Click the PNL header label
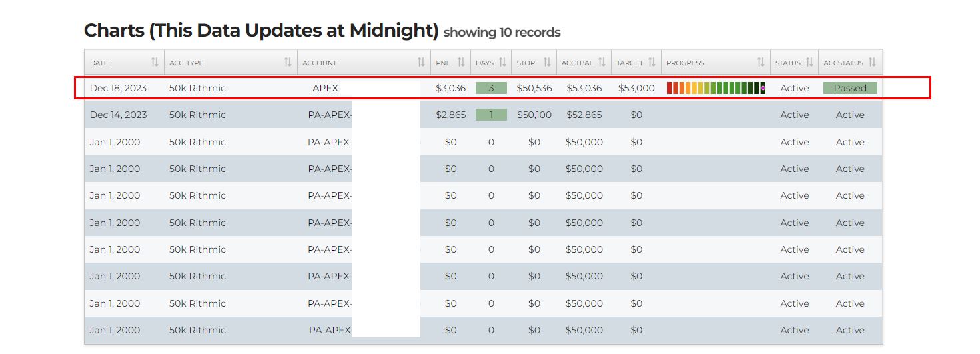The width and height of the screenshot is (980, 354). [x=443, y=63]
